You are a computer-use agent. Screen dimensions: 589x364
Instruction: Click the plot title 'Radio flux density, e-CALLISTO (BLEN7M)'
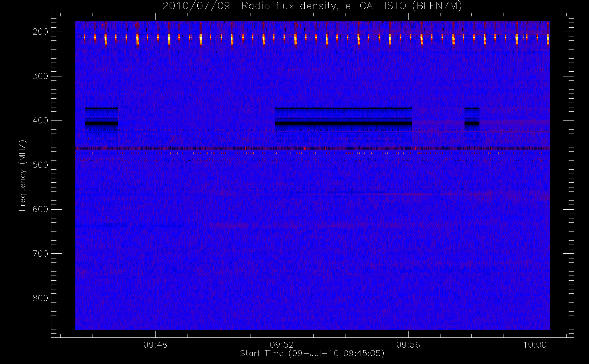coord(352,6)
